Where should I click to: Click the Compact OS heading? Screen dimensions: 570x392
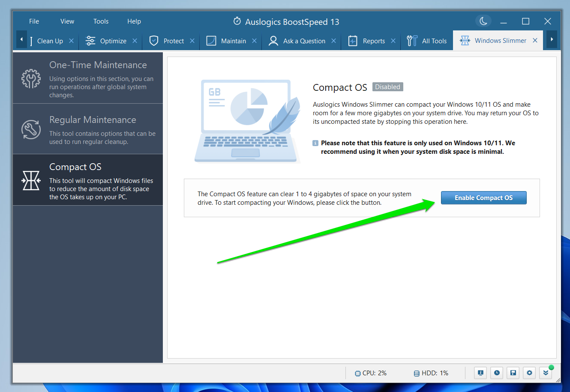[340, 87]
